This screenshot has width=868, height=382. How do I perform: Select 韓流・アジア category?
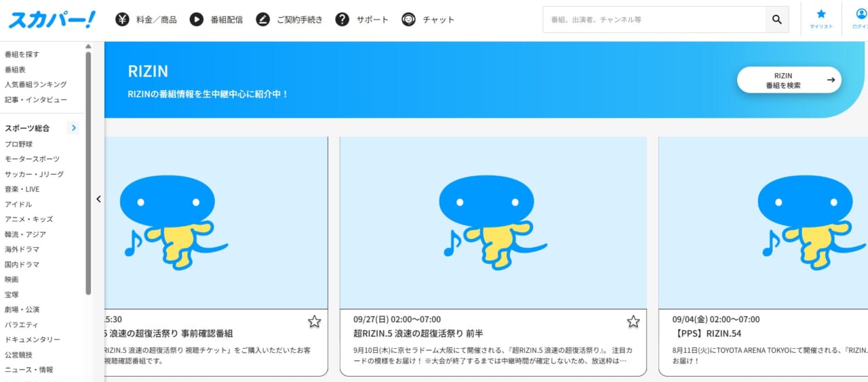[x=25, y=234]
